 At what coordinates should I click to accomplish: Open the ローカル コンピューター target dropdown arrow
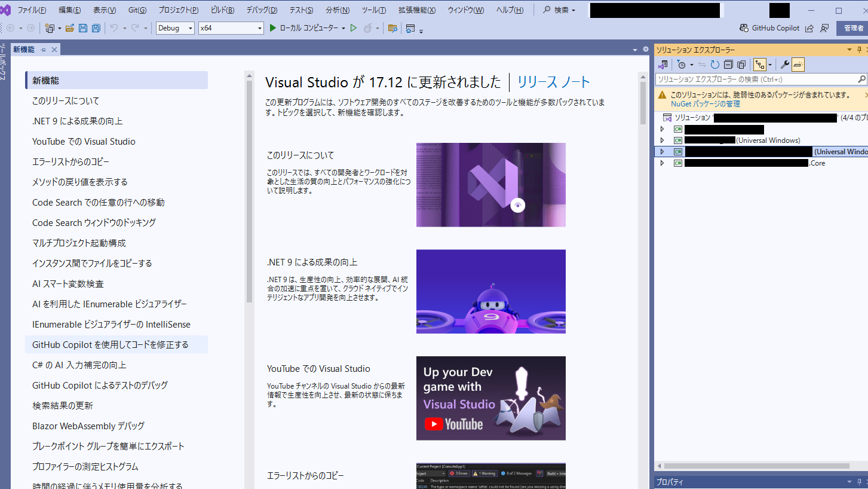343,28
